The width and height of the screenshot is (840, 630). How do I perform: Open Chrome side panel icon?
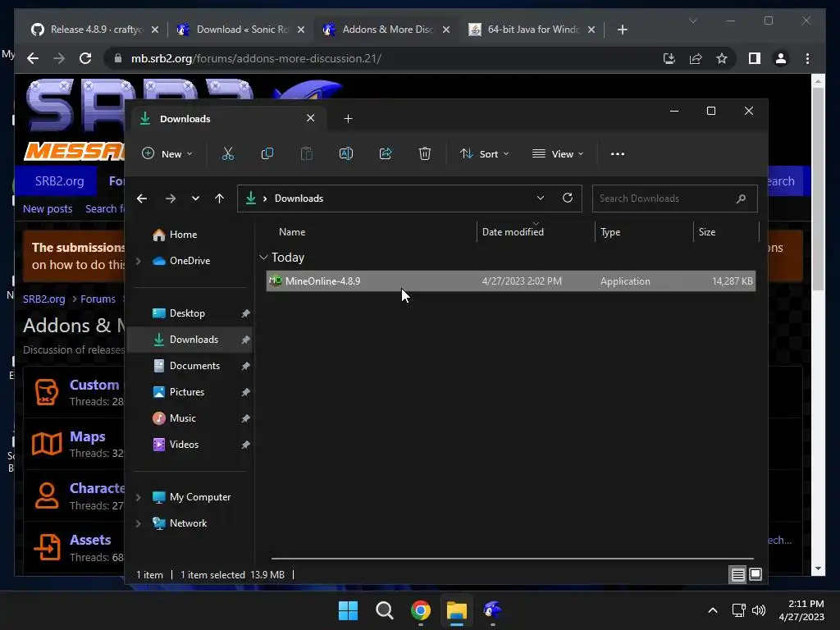755,58
